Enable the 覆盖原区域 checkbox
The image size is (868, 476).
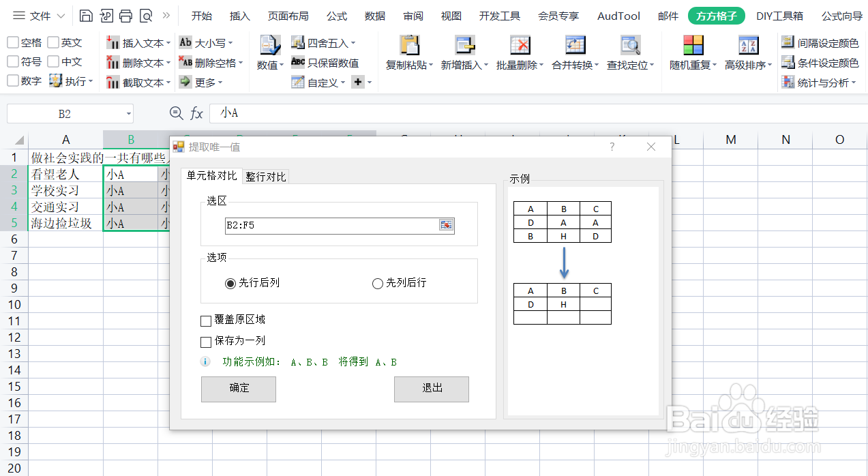[x=206, y=321]
